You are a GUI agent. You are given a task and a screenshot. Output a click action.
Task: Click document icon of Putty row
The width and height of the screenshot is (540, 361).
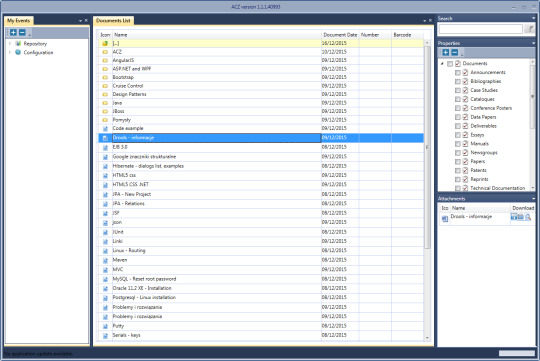pyautogui.click(x=105, y=326)
